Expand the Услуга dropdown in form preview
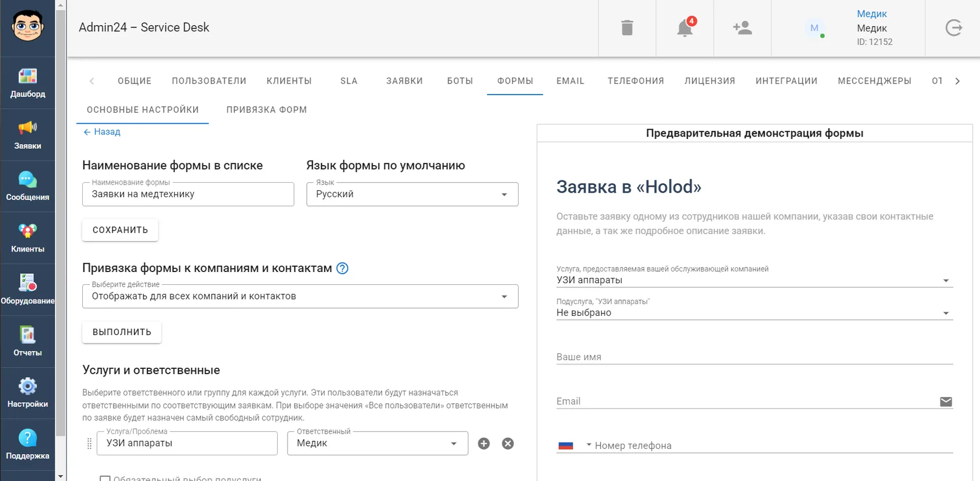Screen dimensions: 980x481 tap(754, 280)
